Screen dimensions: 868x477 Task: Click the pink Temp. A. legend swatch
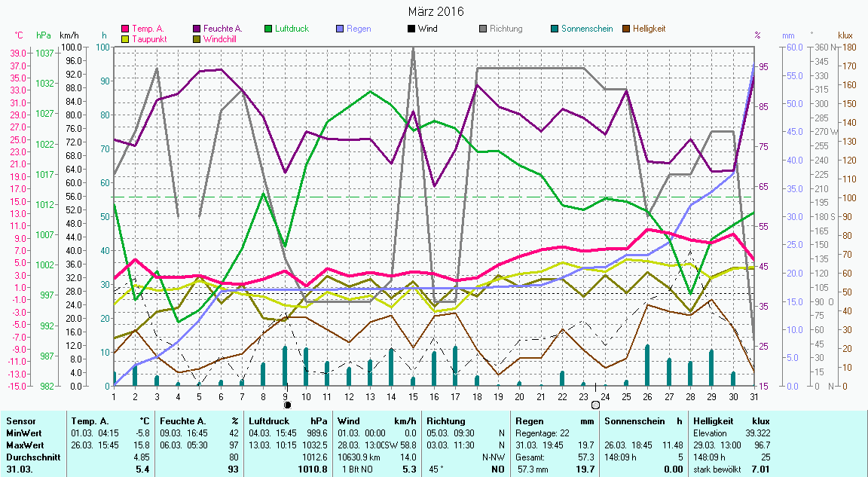(126, 29)
